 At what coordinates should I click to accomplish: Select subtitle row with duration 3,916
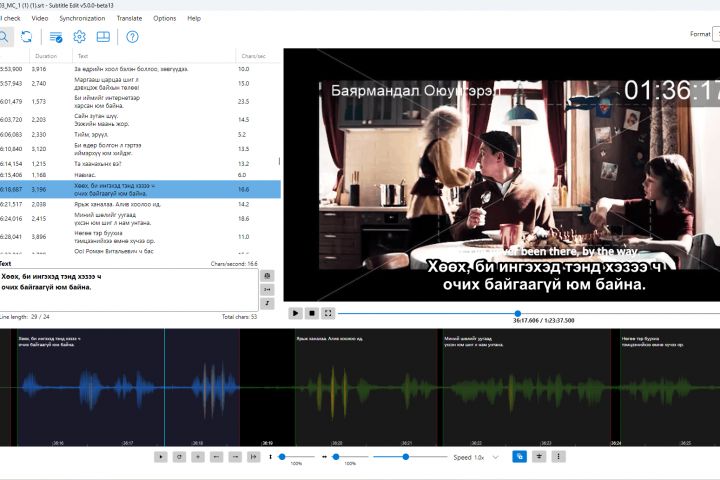tap(140, 69)
